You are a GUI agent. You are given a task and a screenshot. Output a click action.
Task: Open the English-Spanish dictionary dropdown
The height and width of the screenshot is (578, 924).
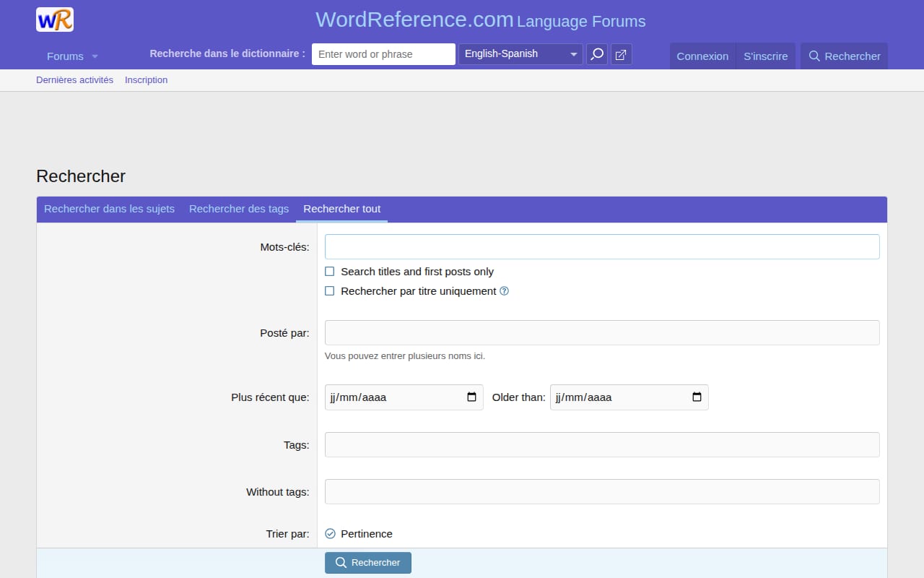click(520, 54)
